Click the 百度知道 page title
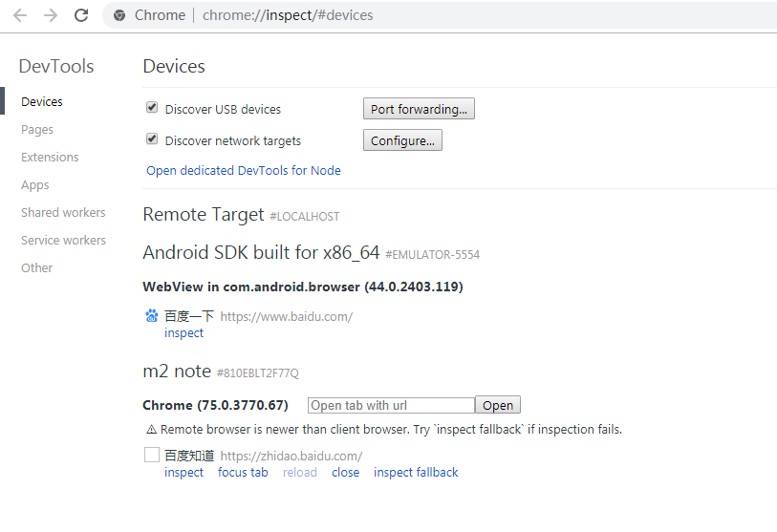 tap(189, 456)
